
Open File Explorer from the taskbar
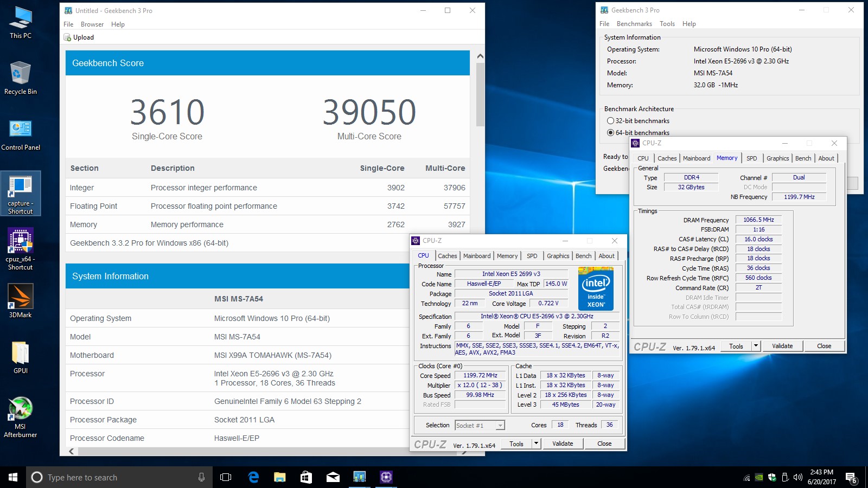pyautogui.click(x=279, y=477)
